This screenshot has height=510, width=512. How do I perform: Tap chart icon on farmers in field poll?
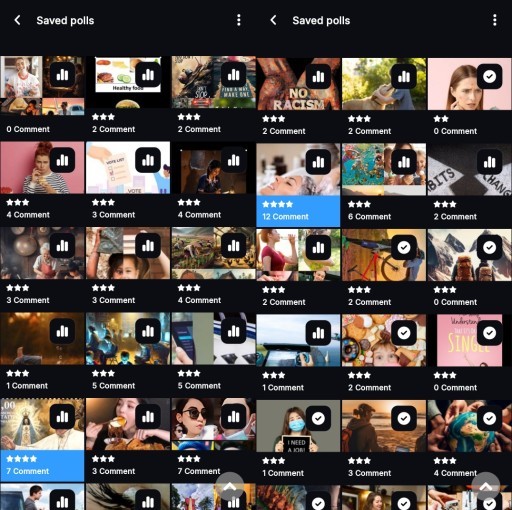(x=233, y=246)
